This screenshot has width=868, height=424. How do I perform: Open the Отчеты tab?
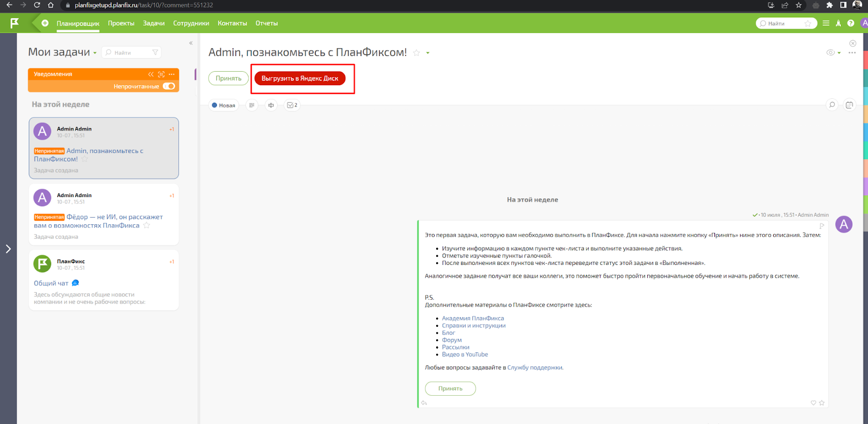(267, 23)
